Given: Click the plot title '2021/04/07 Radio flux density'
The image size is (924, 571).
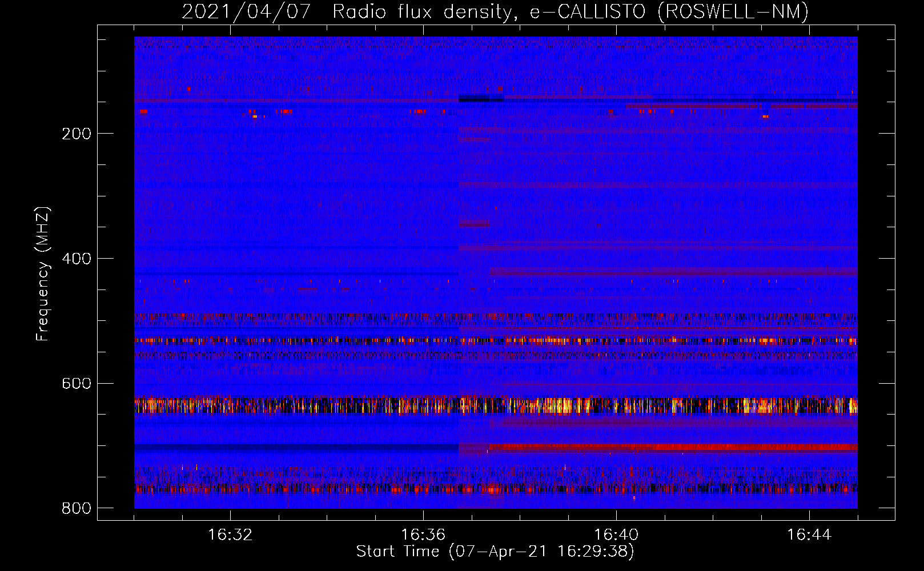Looking at the screenshot, I should [495, 11].
